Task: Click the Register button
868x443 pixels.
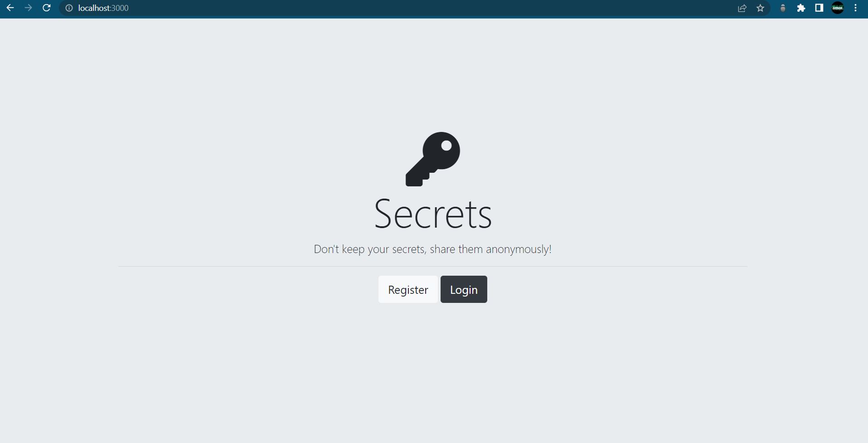Action: click(408, 289)
